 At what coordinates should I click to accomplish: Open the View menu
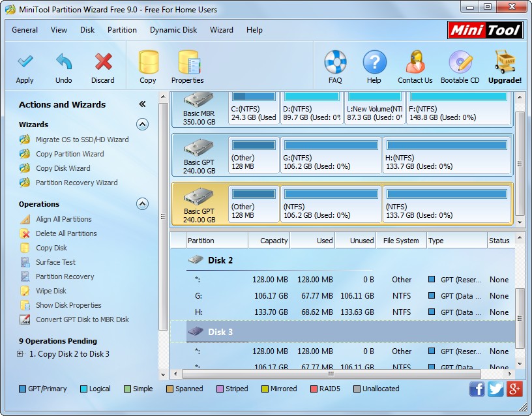(59, 30)
